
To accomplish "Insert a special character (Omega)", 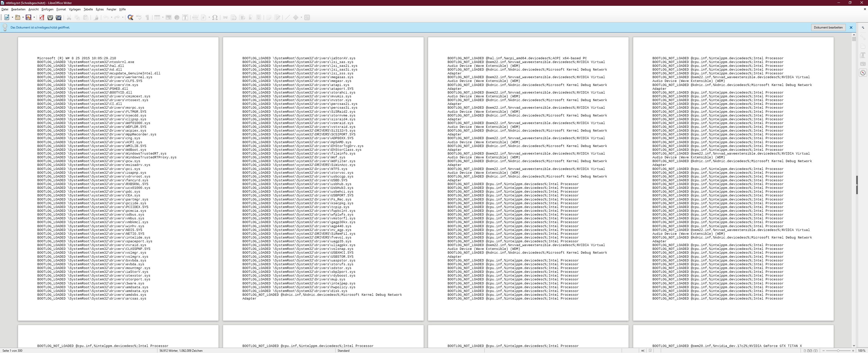I will pyautogui.click(x=215, y=17).
